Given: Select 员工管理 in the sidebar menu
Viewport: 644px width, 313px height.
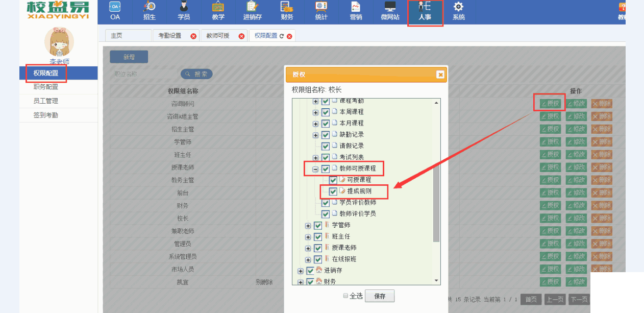Looking at the screenshot, I should [46, 101].
